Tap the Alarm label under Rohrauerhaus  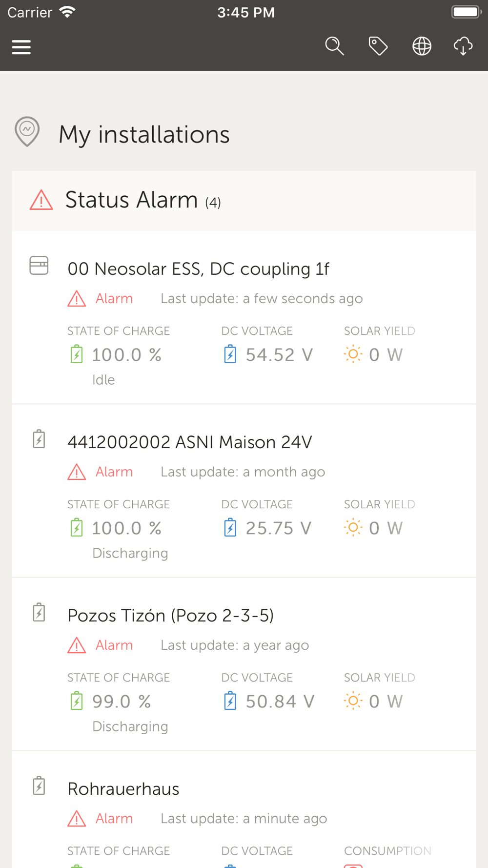coord(114,818)
